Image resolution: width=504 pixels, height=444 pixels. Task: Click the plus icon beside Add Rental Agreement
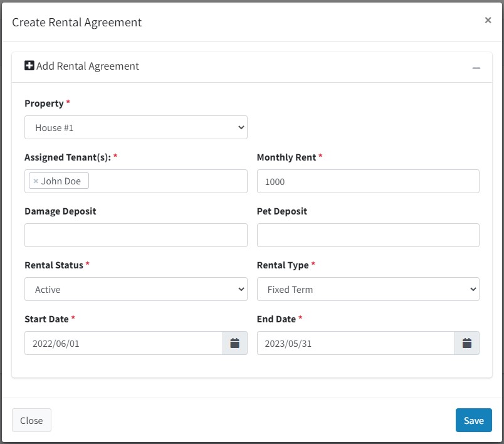coord(29,66)
